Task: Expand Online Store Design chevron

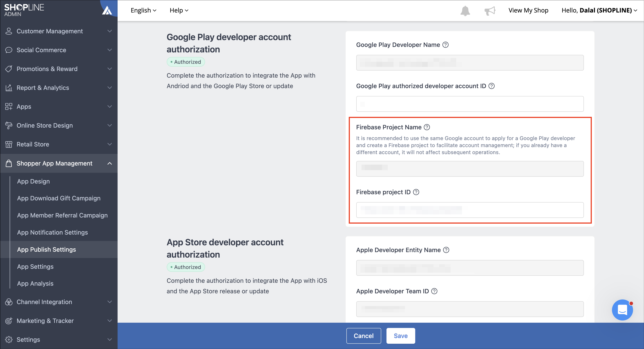Action: point(109,125)
